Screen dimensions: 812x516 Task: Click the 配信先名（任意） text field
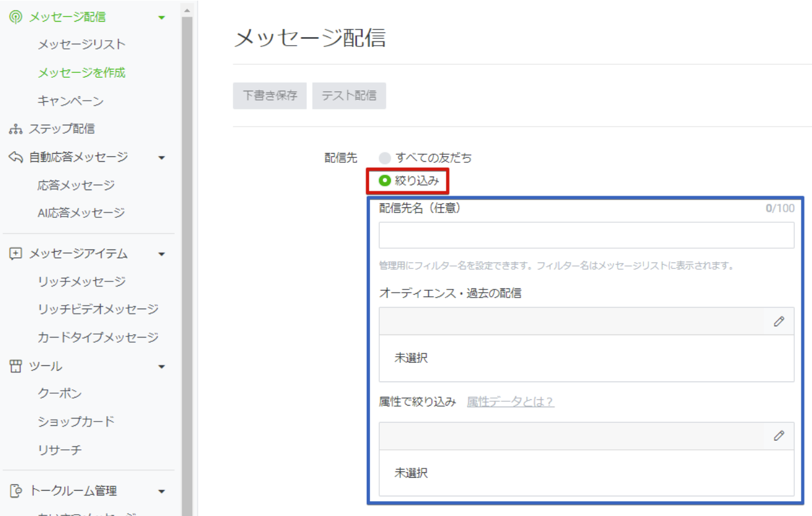click(x=587, y=235)
